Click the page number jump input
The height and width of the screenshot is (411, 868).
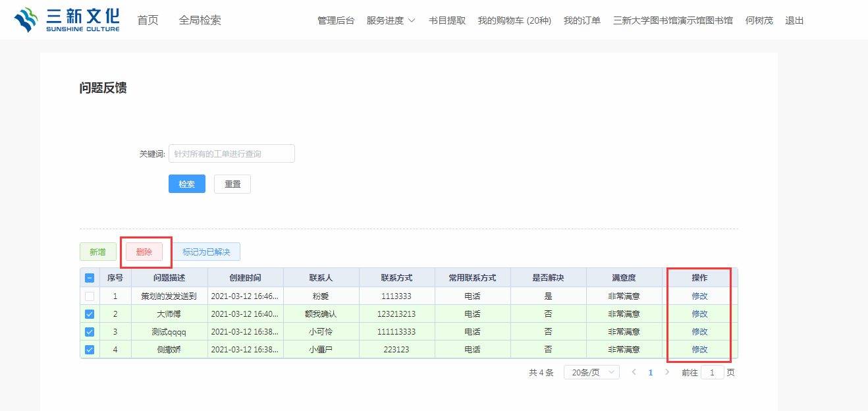712,372
